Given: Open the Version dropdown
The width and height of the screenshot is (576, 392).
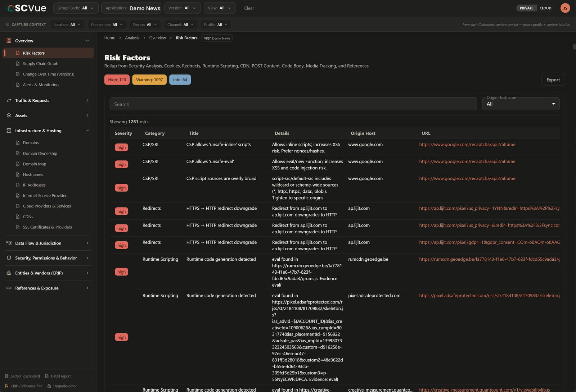Looking at the screenshot, I should (x=182, y=8).
